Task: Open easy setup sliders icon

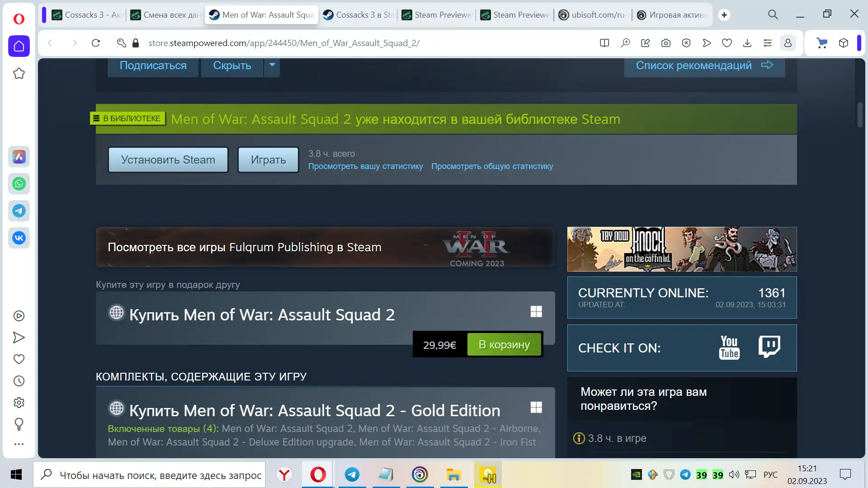Action: [x=768, y=43]
